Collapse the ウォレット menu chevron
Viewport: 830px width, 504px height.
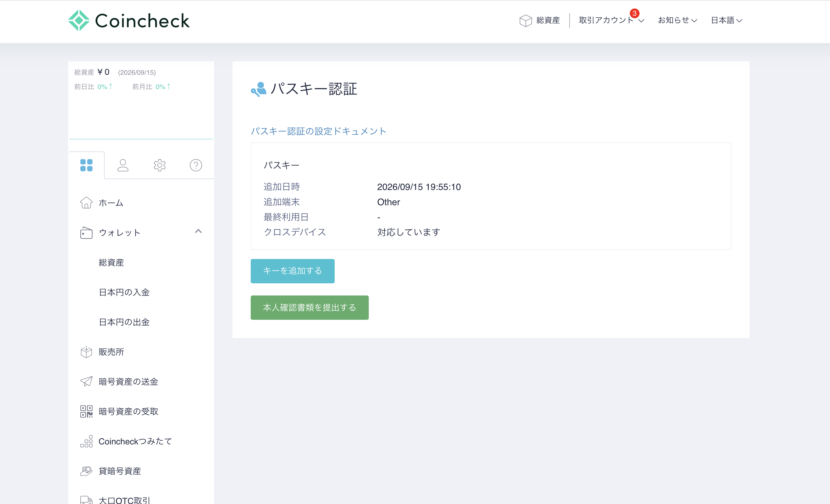pos(198,231)
